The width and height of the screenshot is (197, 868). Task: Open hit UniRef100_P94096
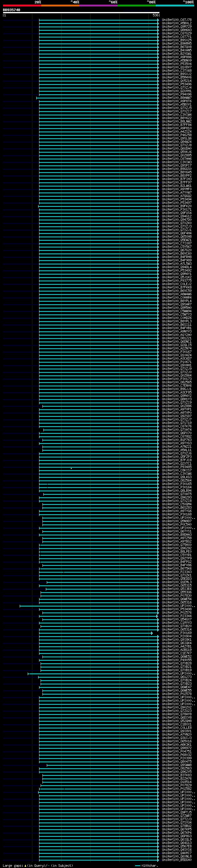176,94
